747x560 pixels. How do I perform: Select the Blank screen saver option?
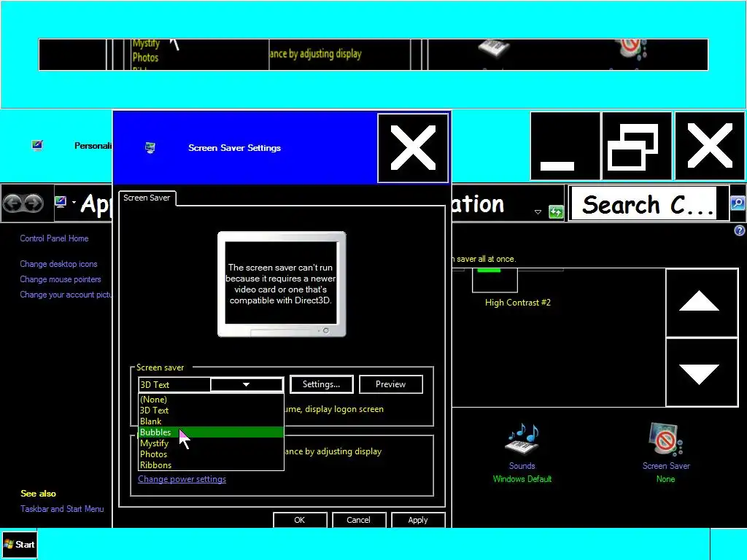(x=211, y=421)
